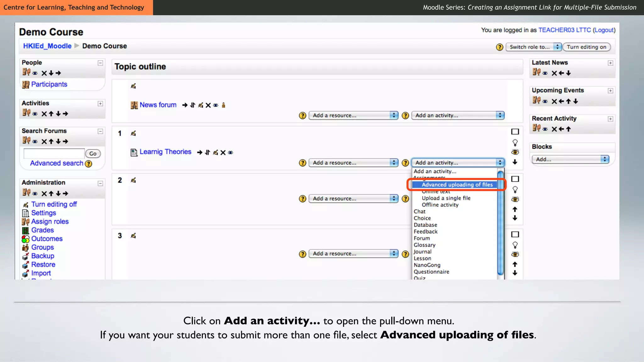Image resolution: width=644 pixels, height=362 pixels.
Task: Delete the News forum with X icon
Action: (208, 105)
